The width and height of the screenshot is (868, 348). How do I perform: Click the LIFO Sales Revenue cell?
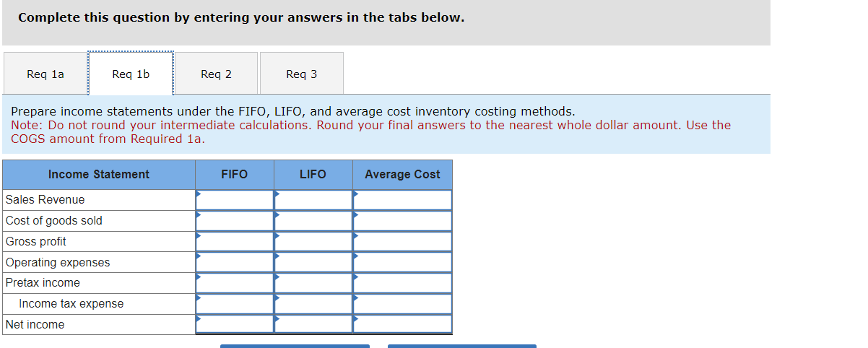click(313, 200)
